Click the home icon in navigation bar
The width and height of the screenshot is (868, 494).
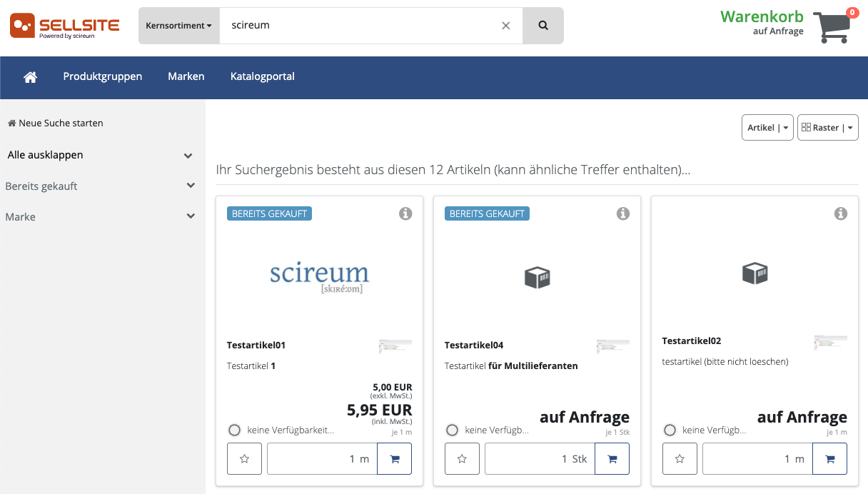(x=30, y=77)
